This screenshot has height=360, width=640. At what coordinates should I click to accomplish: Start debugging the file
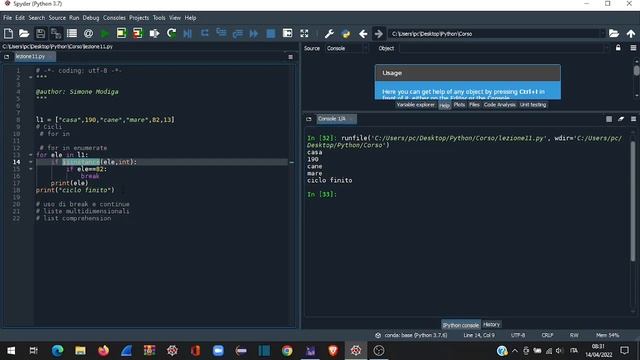point(188,33)
